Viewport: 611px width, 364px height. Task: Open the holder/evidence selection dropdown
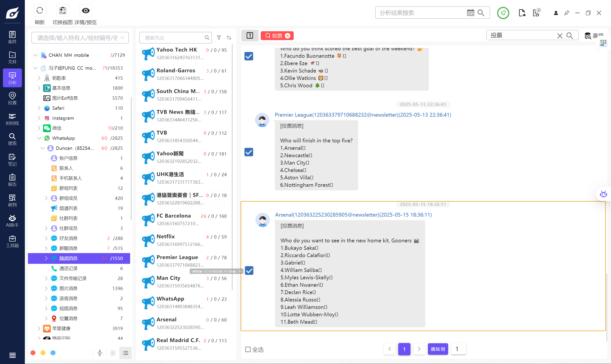coord(80,37)
